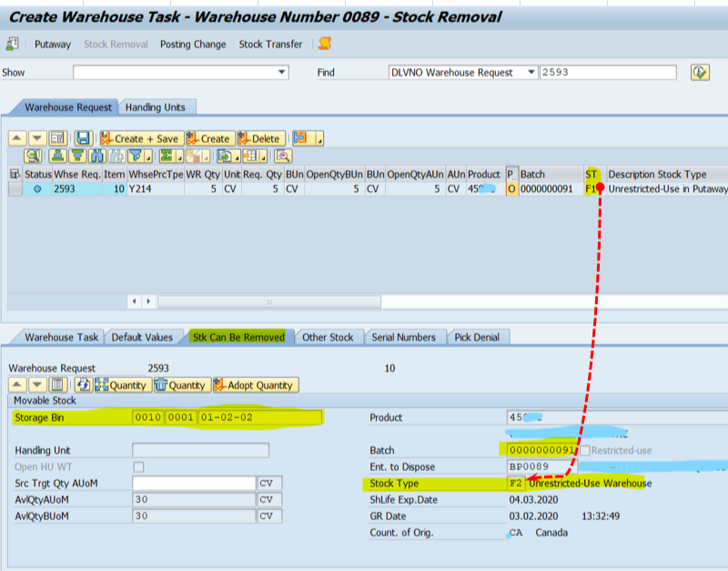This screenshot has width=728, height=571.
Task: Click the list view icon above Movable Stock
Action: [58, 385]
